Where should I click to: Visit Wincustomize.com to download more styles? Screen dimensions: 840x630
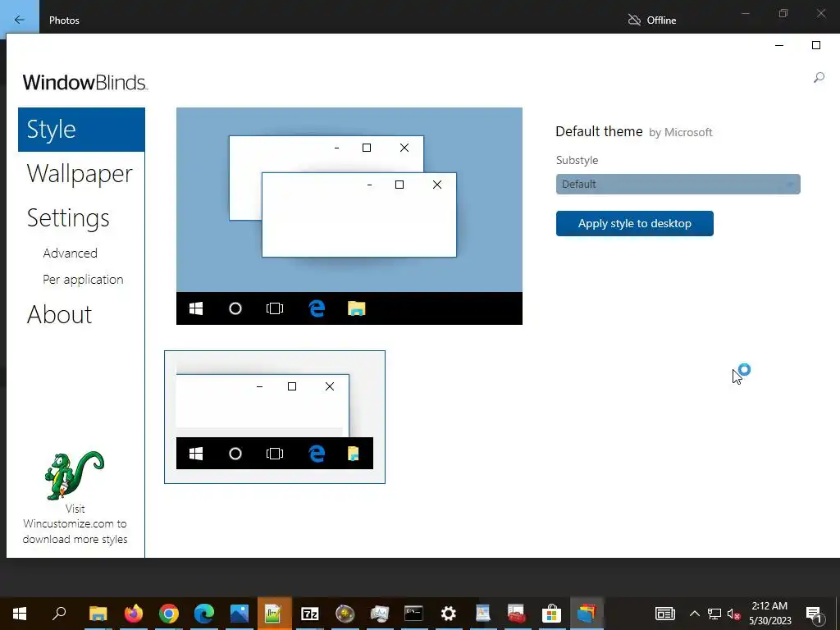click(75, 524)
